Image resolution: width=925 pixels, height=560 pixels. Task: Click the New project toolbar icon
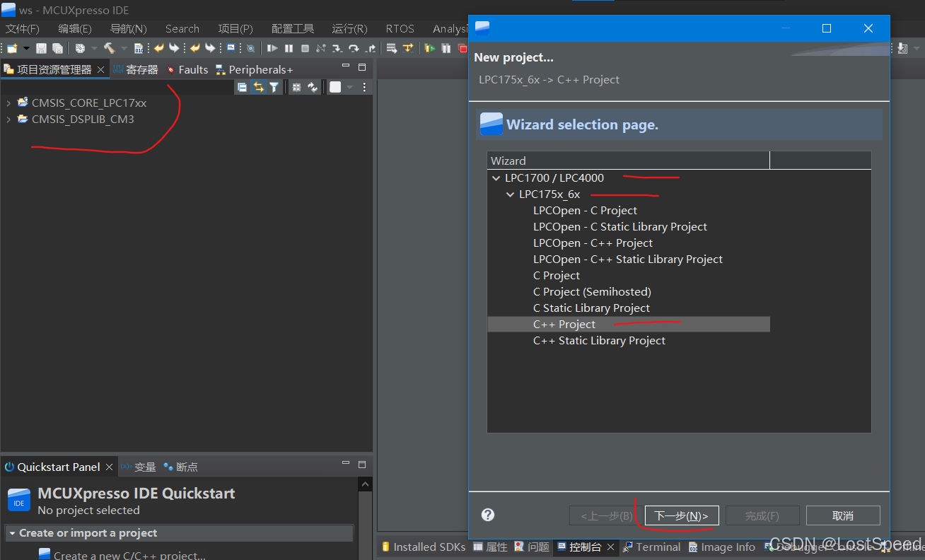pos(12,48)
